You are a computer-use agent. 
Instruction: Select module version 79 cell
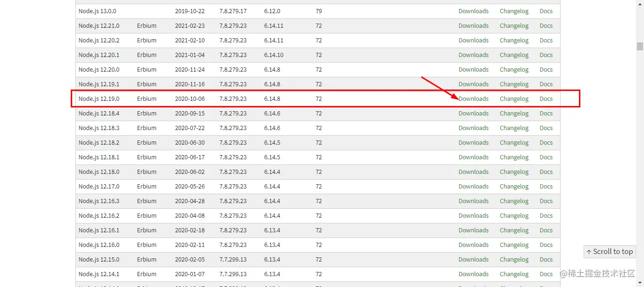coord(319,11)
